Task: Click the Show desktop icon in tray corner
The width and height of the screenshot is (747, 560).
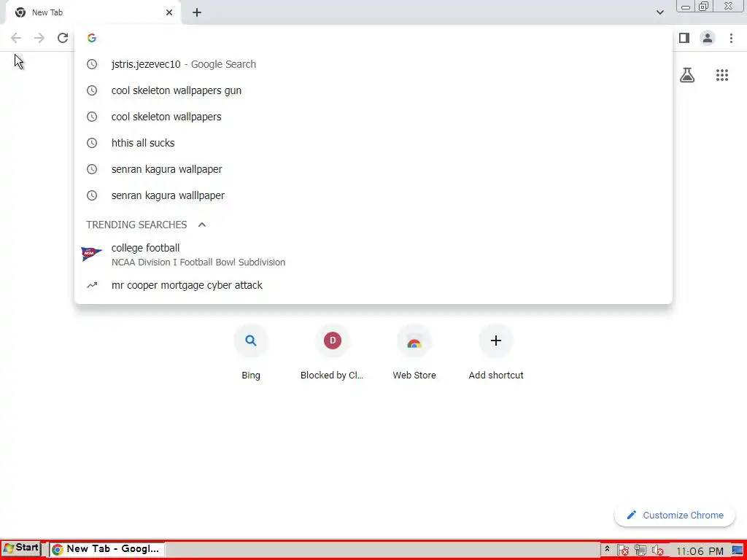Action: 738,551
